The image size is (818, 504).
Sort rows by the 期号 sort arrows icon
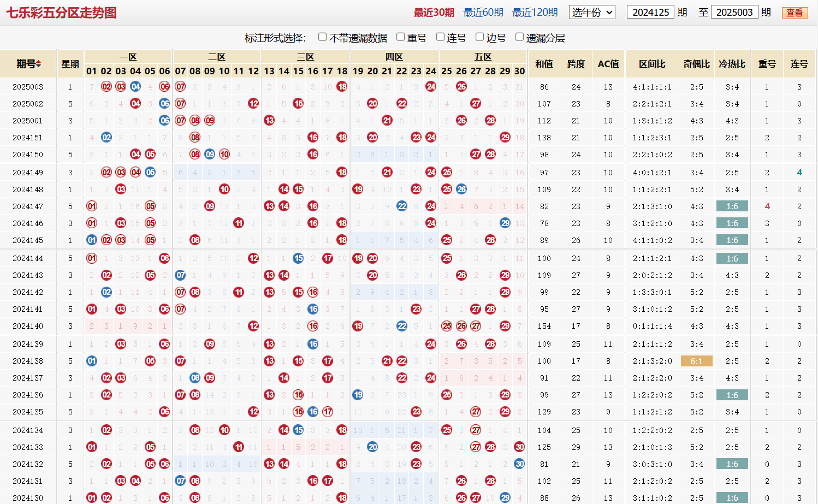coord(39,64)
